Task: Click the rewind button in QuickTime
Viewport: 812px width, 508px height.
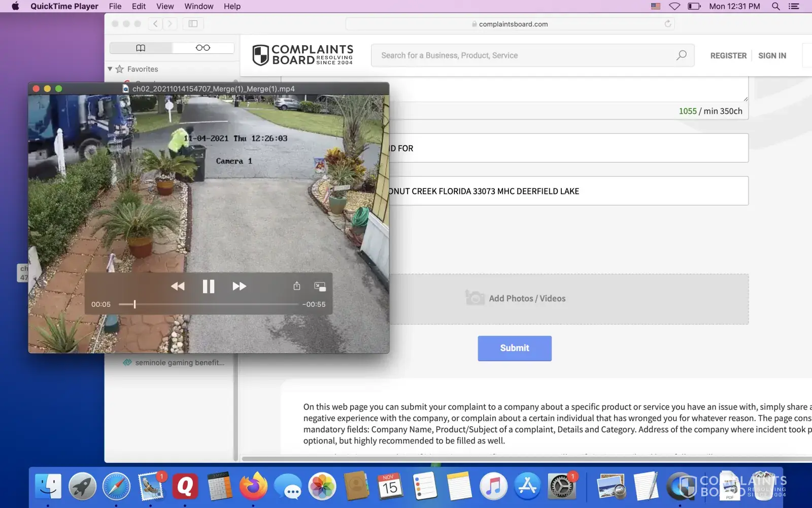Action: tap(178, 287)
